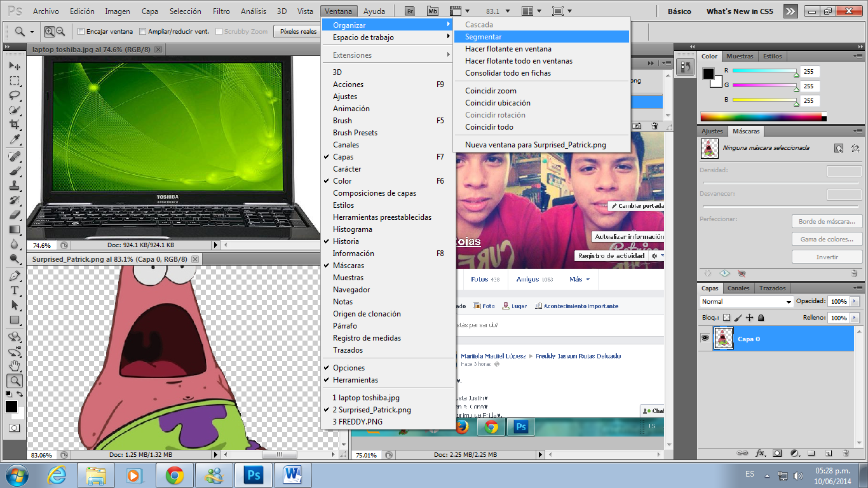Enable the Ampliar/reducir vent. checkbox
The image size is (868, 488).
click(143, 31)
